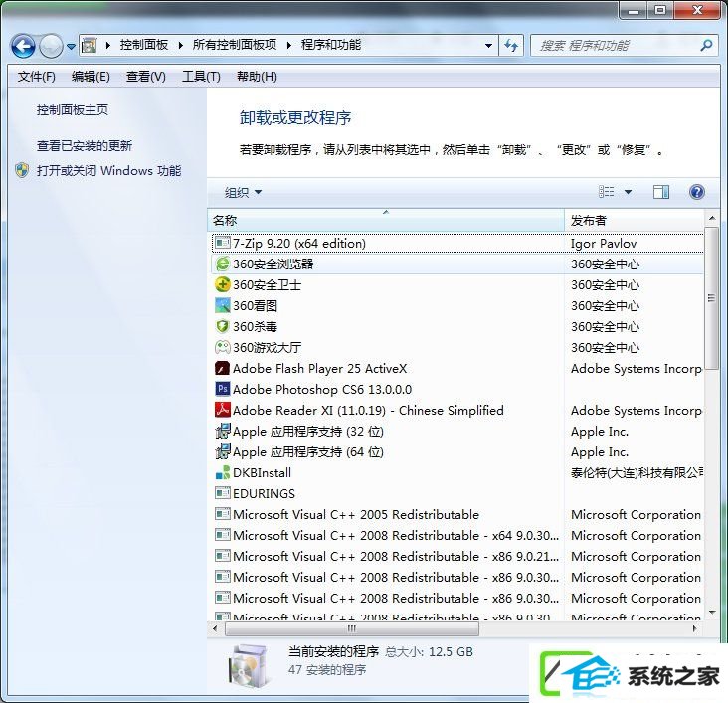Click the horizontal scrollbar thumb
This screenshot has height=703, width=728.
[x=352, y=628]
